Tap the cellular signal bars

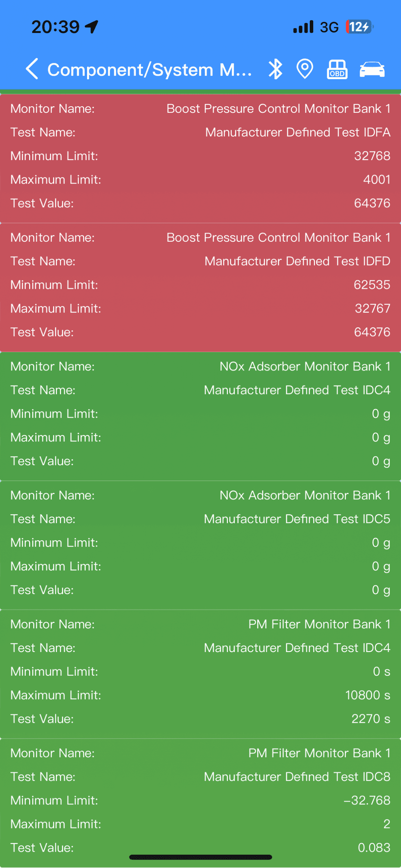pyautogui.click(x=303, y=27)
